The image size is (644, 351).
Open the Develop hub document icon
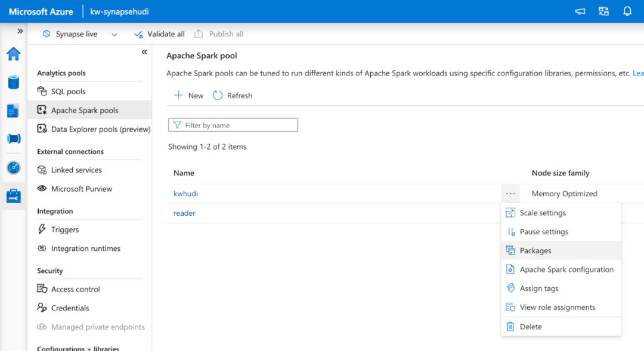point(13,110)
